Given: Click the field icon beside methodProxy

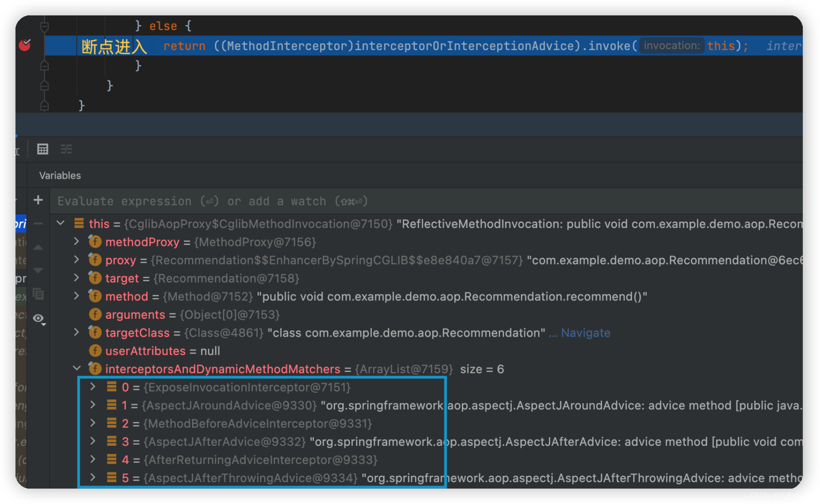Looking at the screenshot, I should (x=95, y=242).
